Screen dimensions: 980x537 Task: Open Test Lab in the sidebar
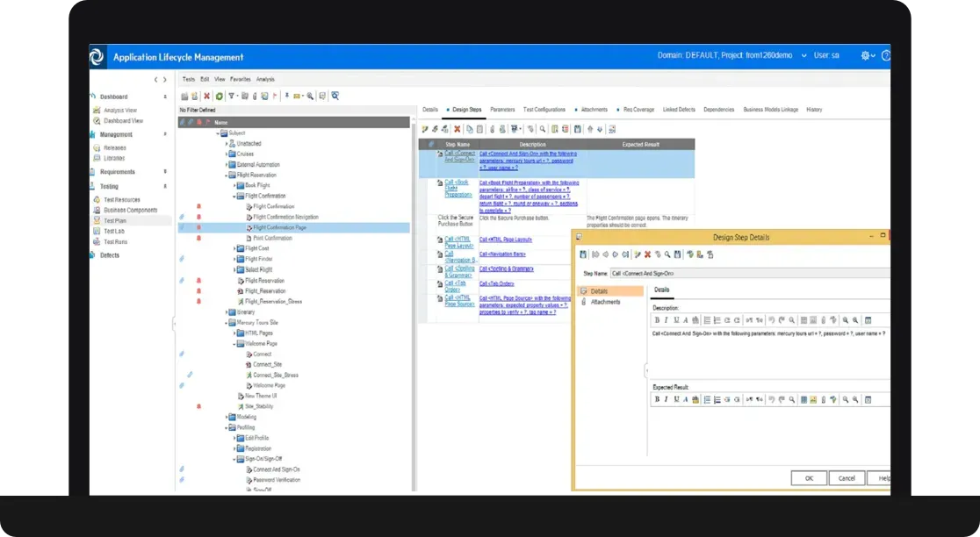[x=114, y=231]
